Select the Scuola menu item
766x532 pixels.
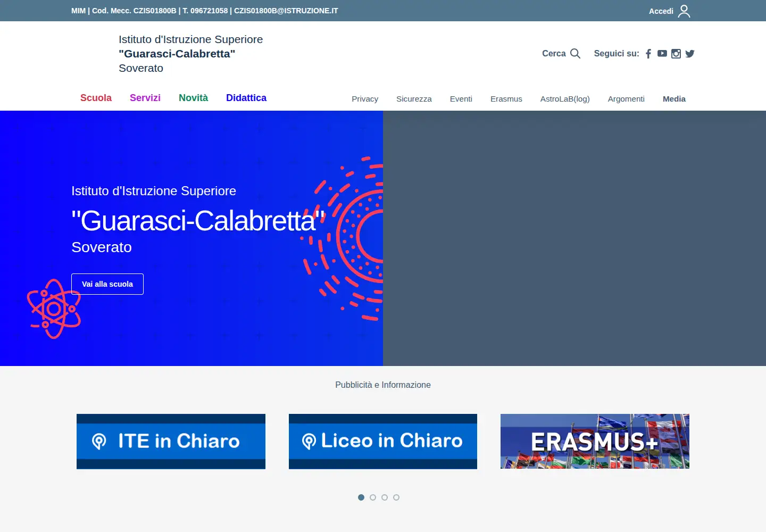[x=96, y=98]
